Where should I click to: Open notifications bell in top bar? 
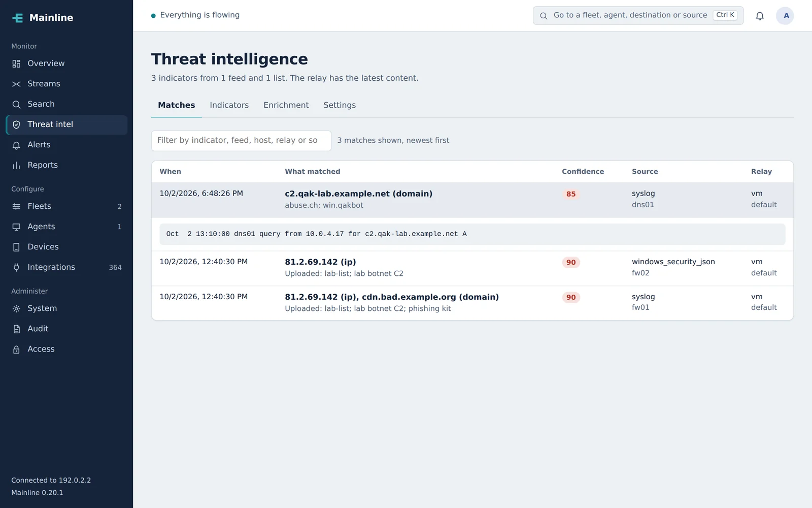[760, 16]
